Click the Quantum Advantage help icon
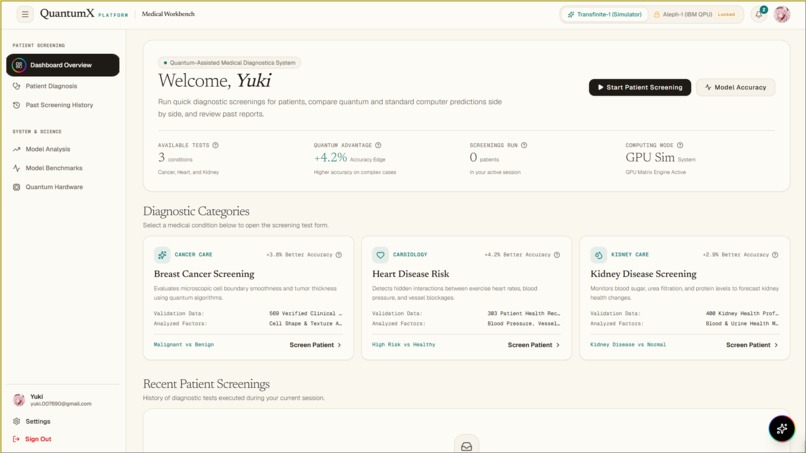The height and width of the screenshot is (453, 806). (378, 145)
